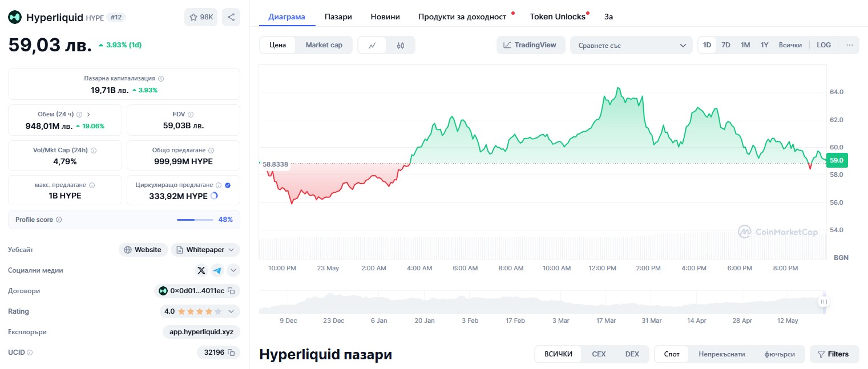
Task: Expand the social media chevron
Action: point(233,270)
